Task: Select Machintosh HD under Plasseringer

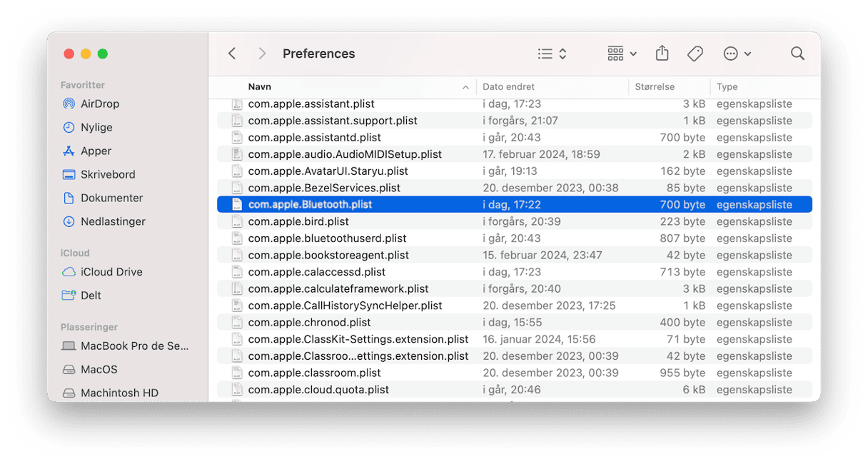Action: point(119,393)
